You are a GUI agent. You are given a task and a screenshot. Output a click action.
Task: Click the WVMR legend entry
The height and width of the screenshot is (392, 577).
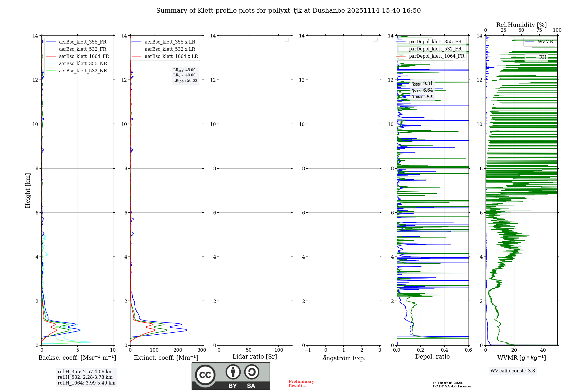pyautogui.click(x=545, y=42)
